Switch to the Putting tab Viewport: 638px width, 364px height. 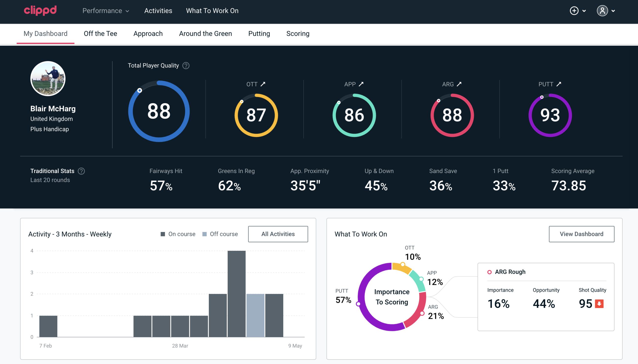point(259,33)
